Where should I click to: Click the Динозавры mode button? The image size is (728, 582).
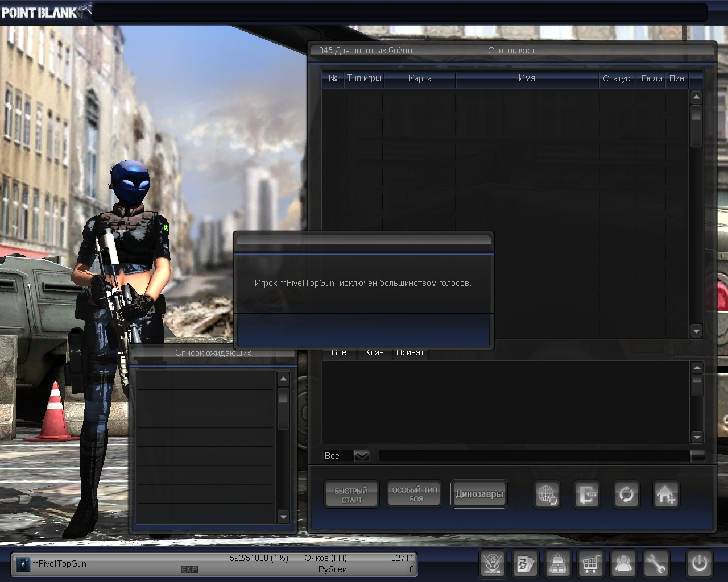[x=479, y=494]
